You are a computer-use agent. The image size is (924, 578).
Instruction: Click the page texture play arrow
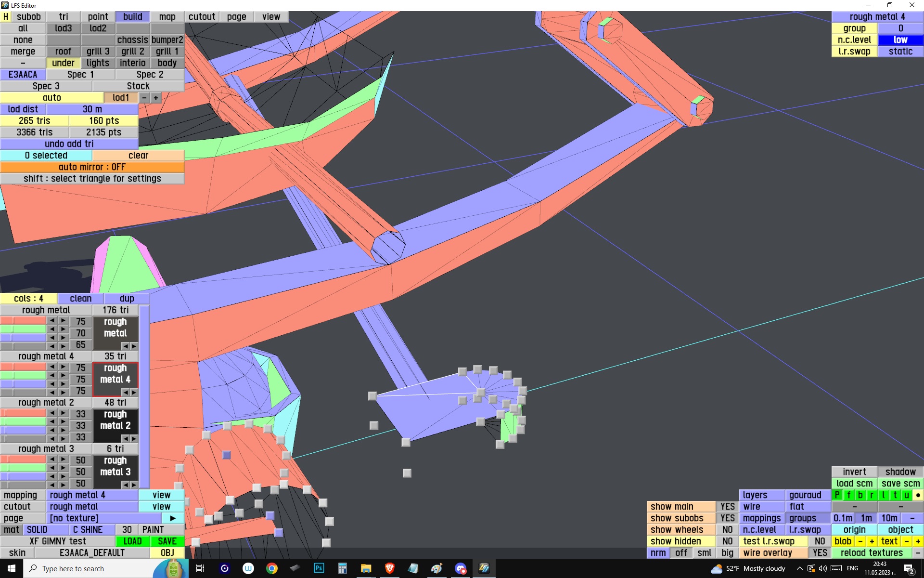(x=173, y=518)
